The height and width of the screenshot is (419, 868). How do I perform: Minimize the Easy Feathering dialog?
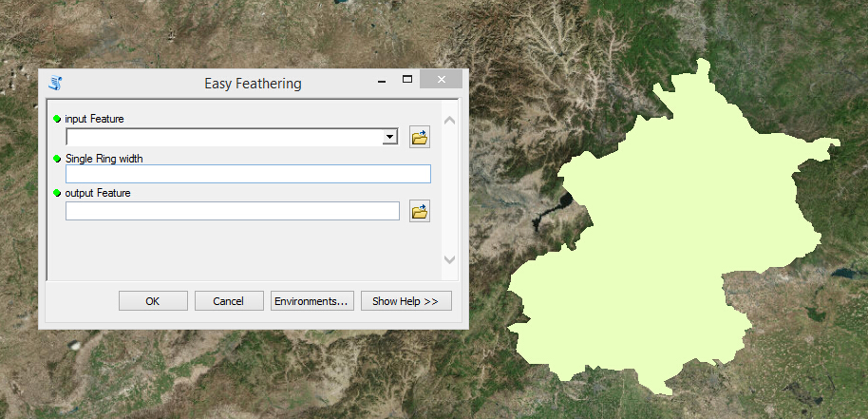point(382,81)
